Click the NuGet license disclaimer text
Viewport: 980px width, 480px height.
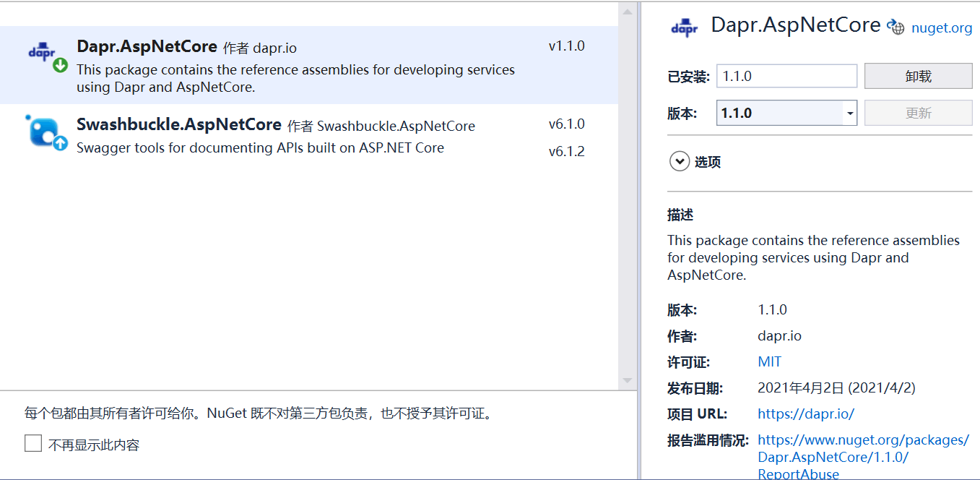pos(260,413)
